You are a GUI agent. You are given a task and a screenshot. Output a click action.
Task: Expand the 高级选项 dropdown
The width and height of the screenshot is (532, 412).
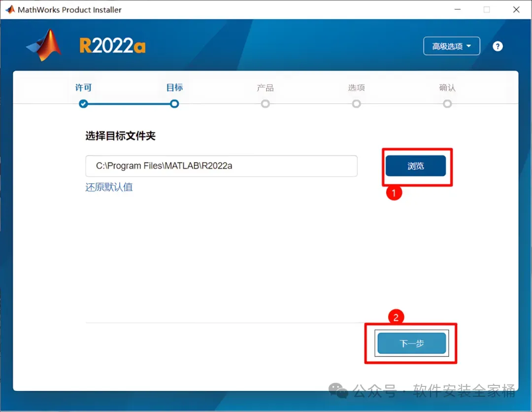click(452, 46)
